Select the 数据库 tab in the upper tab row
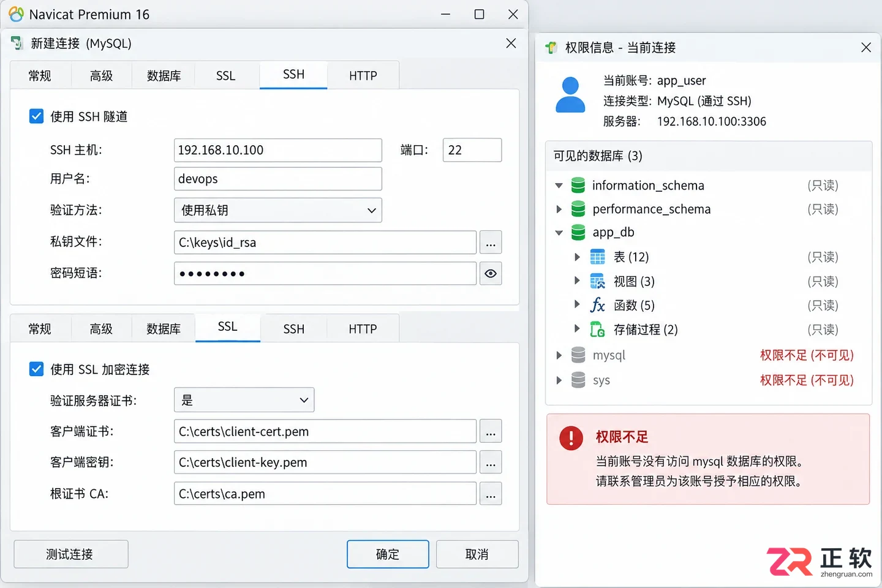 [164, 76]
